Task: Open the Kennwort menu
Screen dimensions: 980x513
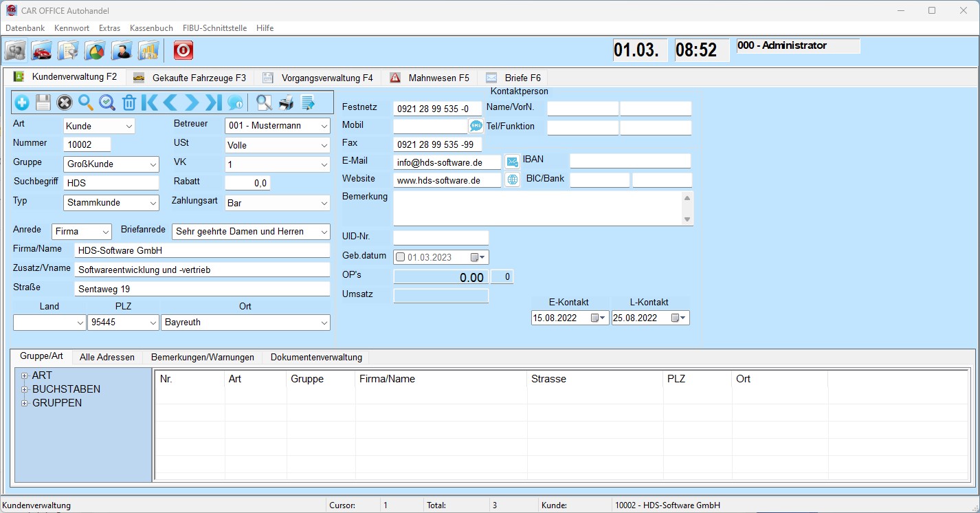Action: [71, 28]
